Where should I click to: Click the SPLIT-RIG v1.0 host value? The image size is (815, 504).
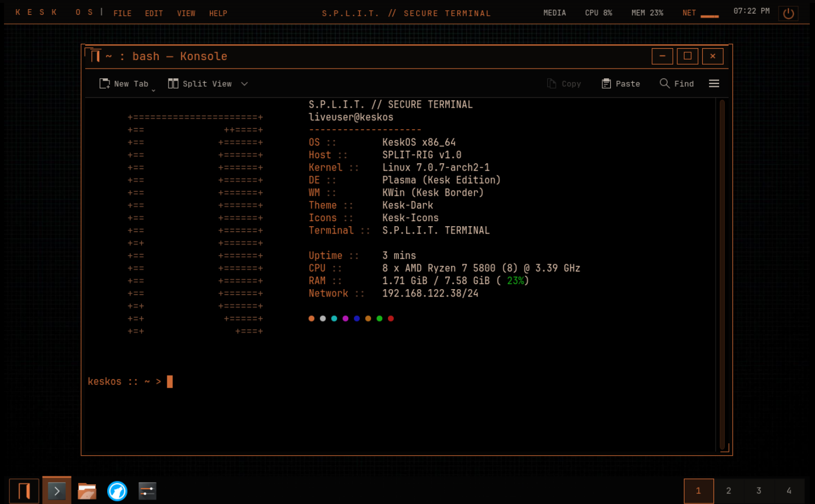coord(422,155)
